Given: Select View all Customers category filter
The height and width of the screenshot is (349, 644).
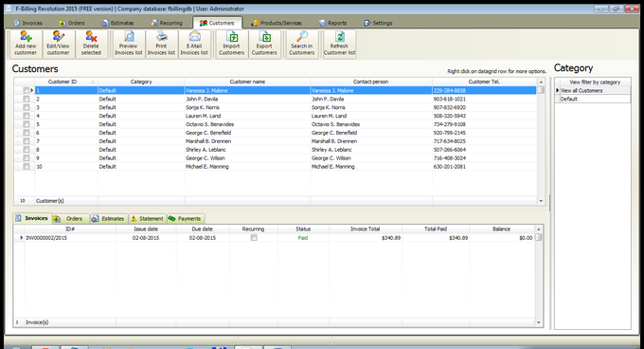Looking at the screenshot, I should point(593,90).
